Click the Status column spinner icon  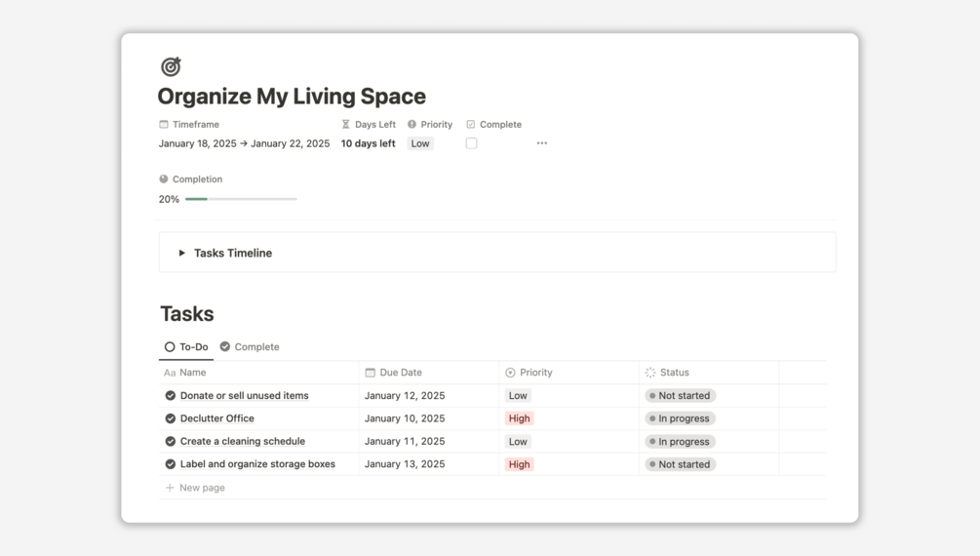point(650,373)
